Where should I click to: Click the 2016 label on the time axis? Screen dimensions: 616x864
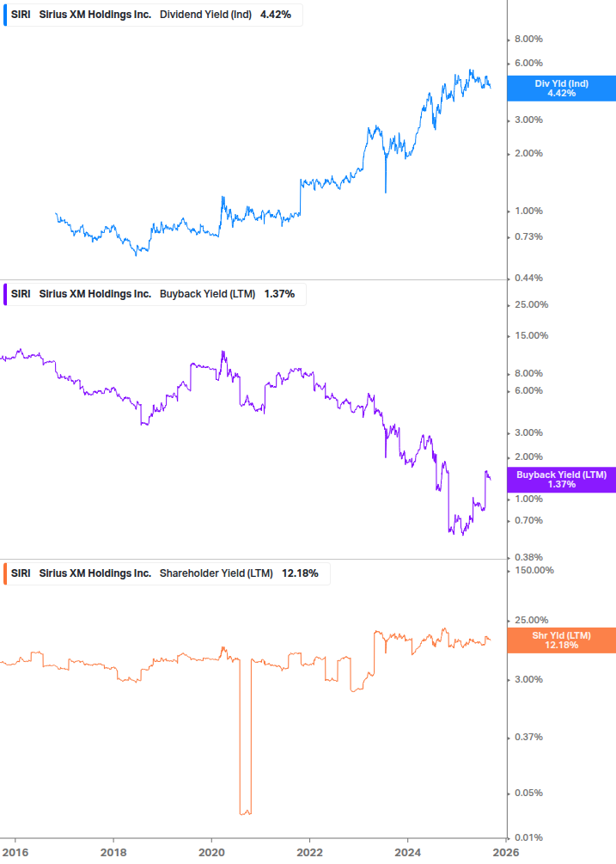[x=15, y=853]
